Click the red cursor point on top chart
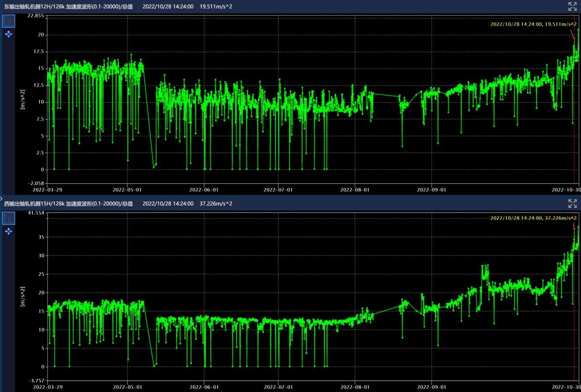Screen dimensions: 581x392 pyautogui.click(x=574, y=38)
